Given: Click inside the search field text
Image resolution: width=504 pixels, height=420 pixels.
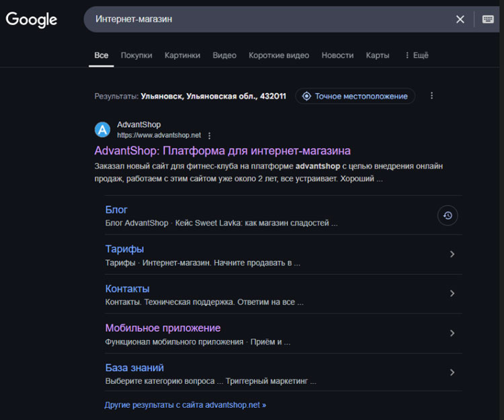Looking at the screenshot, I should point(269,19).
